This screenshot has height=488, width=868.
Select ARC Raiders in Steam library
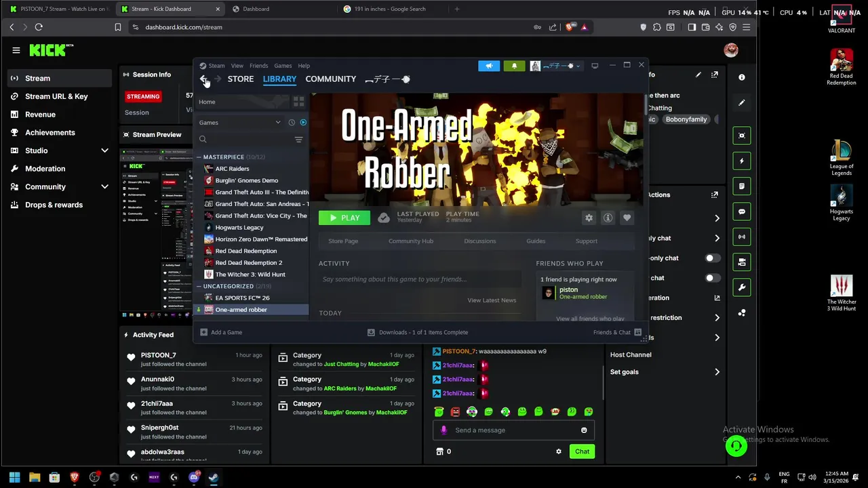pyautogui.click(x=232, y=169)
